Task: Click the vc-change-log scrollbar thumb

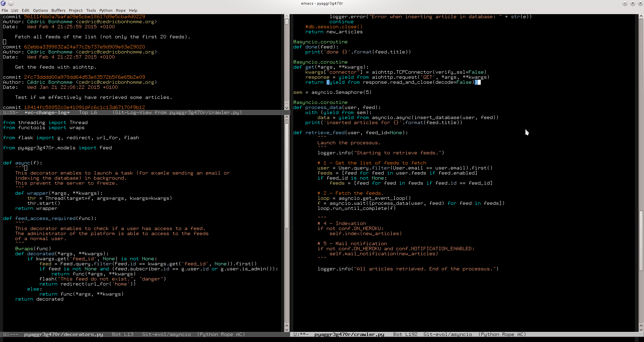Action: 287,22
